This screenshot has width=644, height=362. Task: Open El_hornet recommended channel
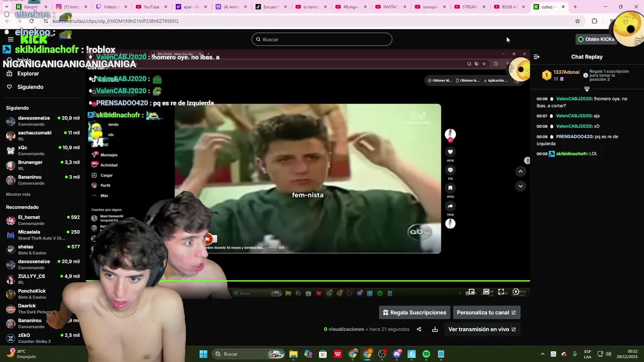[x=43, y=220]
